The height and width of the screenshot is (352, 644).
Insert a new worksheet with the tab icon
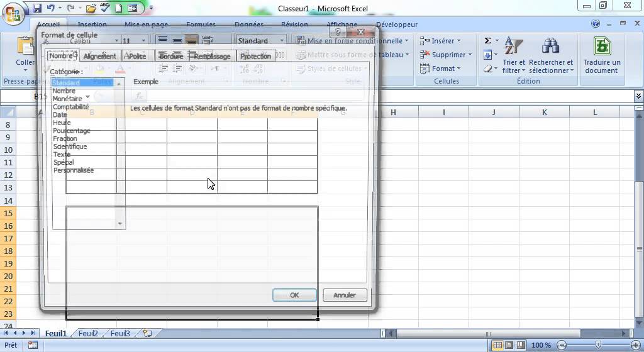(147, 333)
